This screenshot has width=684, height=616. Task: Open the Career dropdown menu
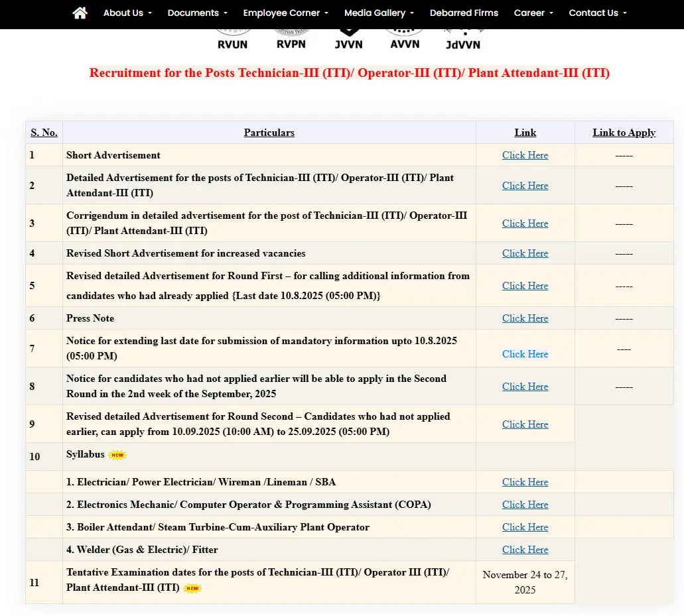[533, 13]
